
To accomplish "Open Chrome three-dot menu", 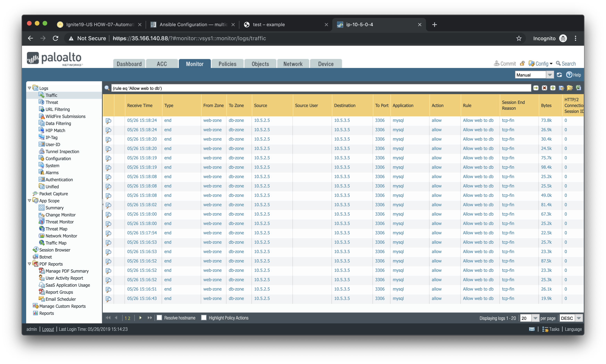I will coord(575,38).
